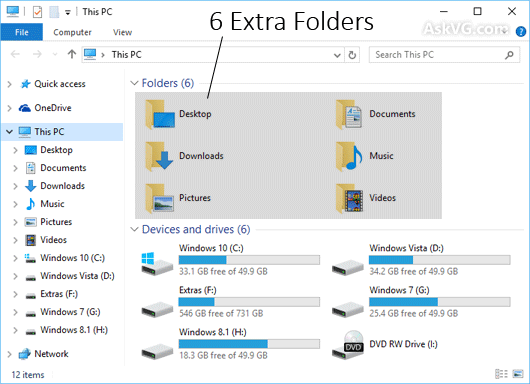
Task: Expand Quick access in navigation pane
Action: [x=9, y=84]
